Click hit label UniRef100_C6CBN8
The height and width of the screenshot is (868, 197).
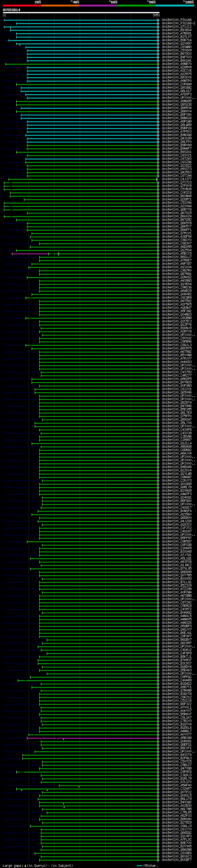pos(176,318)
